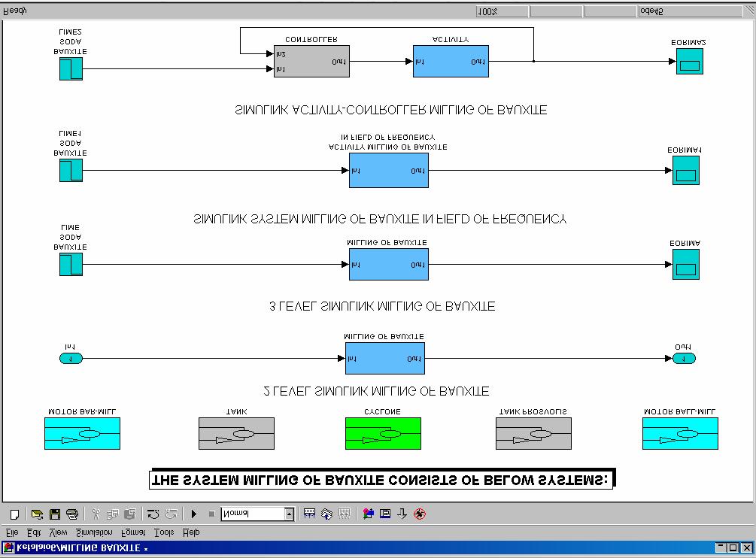756x558 pixels.
Task: Click the 100% zoom status bar field
Action: click(502, 11)
